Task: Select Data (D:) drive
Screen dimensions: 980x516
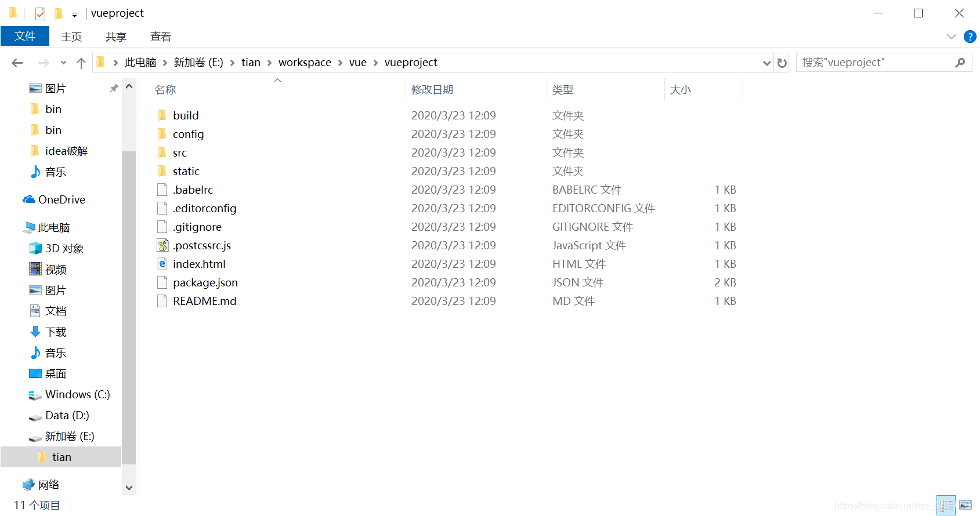Action: 67,415
